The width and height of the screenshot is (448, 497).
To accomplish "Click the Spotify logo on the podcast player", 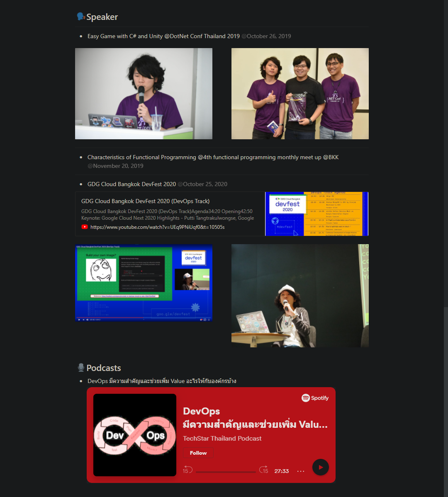I will 315,398.
